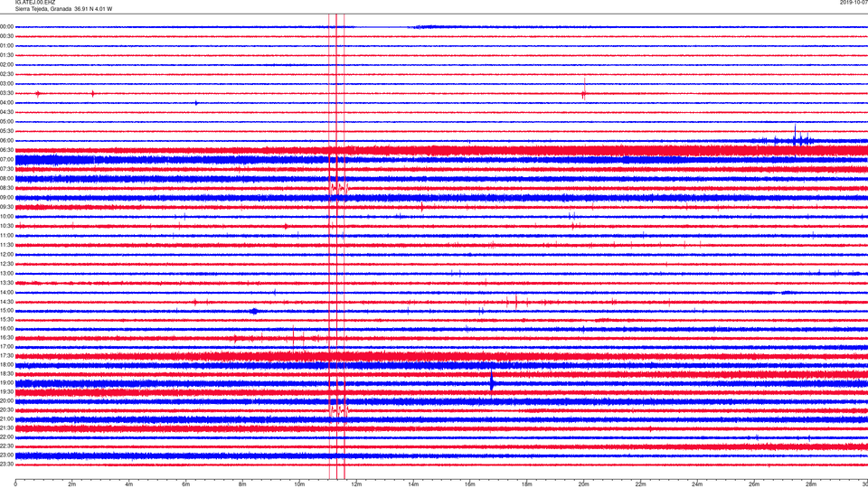Select the 10:00 trace time label
Image resolution: width=868 pixels, height=488 pixels.
(x=6, y=216)
